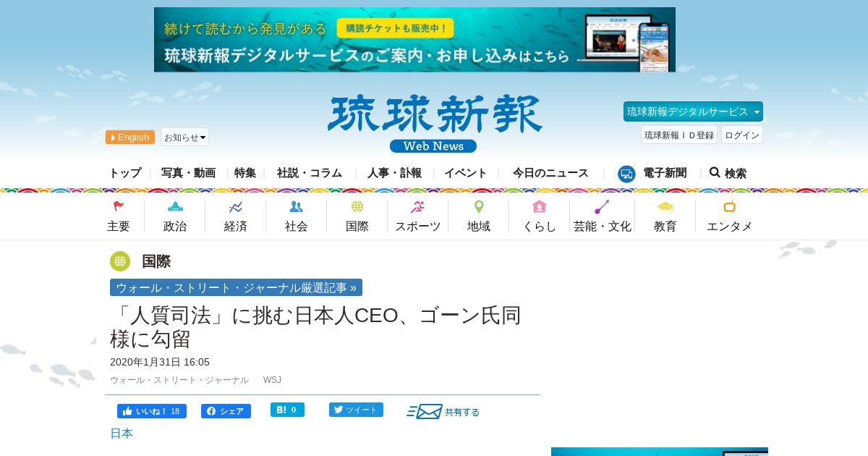Open the くらし house icon

click(540, 206)
